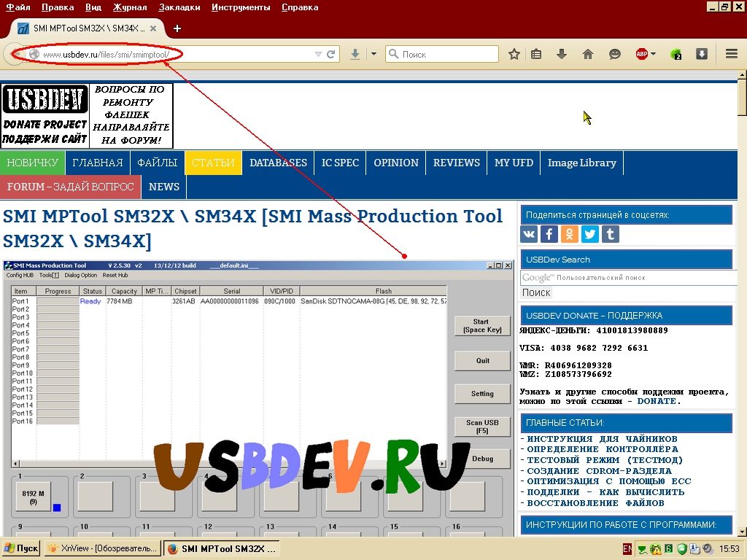
Task: Open the Журнал menu
Action: (130, 7)
